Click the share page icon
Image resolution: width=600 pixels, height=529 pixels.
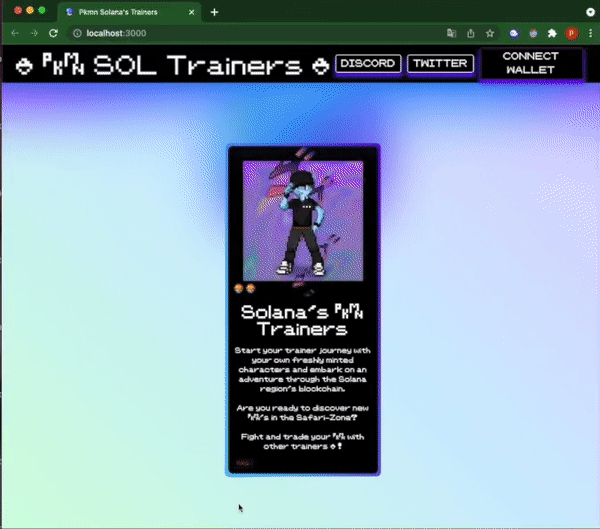pyautogui.click(x=471, y=33)
